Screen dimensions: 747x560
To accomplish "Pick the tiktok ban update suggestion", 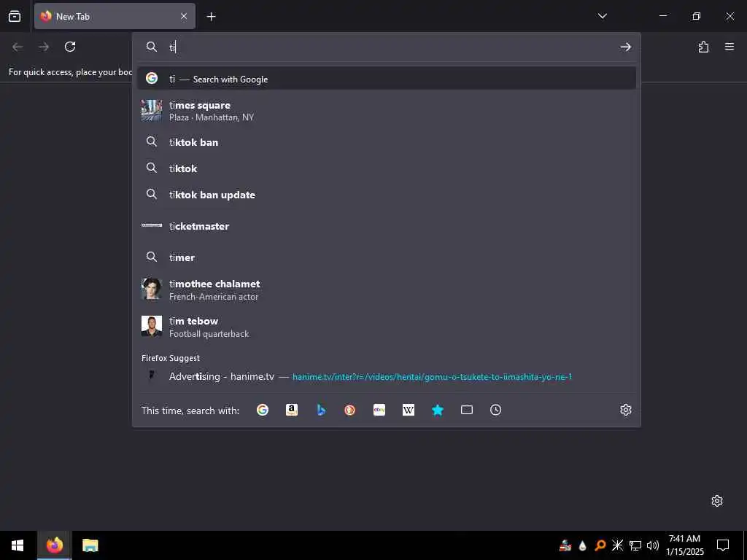I will point(387,194).
